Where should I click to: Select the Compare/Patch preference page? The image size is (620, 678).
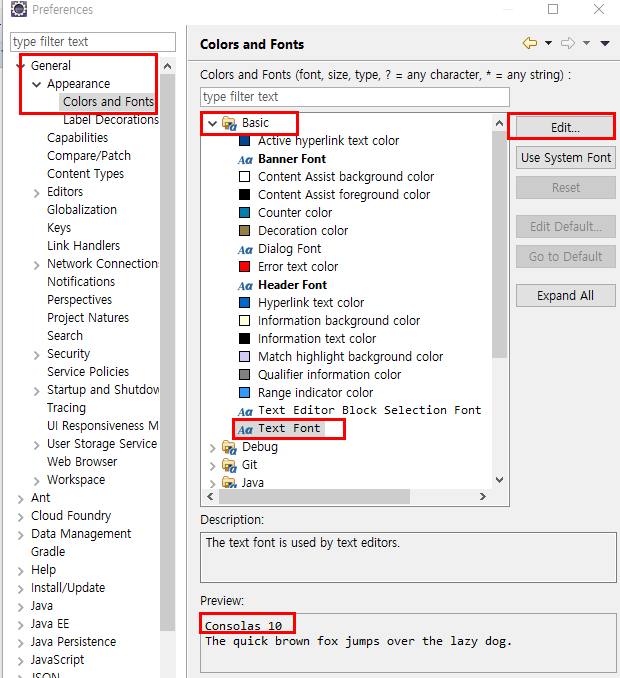pos(89,156)
